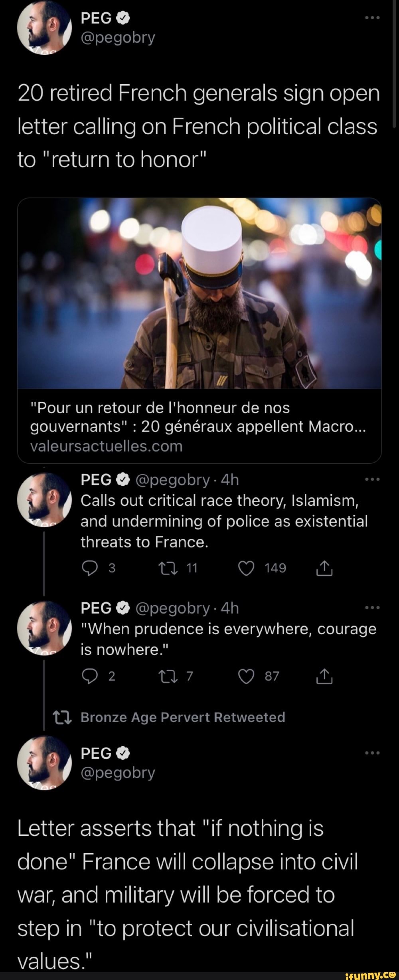This screenshot has height=980, width=399.
Task: Like the tweet with 87 likes
Action: pyautogui.click(x=246, y=676)
